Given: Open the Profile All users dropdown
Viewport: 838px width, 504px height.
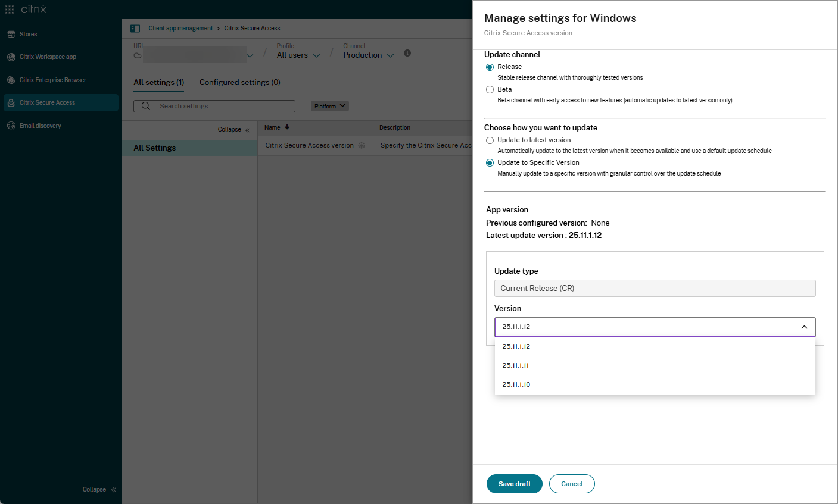Looking at the screenshot, I should point(298,55).
